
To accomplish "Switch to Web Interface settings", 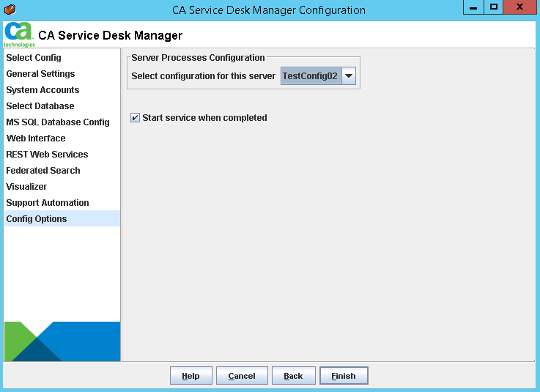I will (36, 138).
